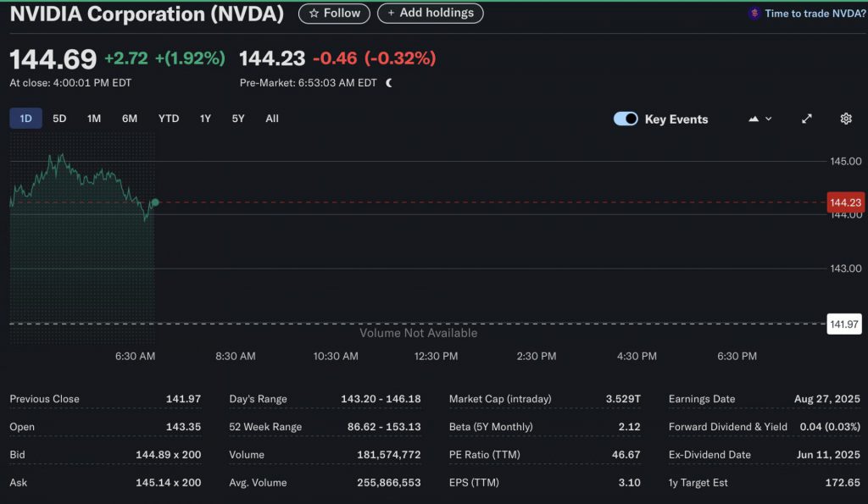
Task: Click the Earnings Date Aug 27, 2025
Action: 827,399
